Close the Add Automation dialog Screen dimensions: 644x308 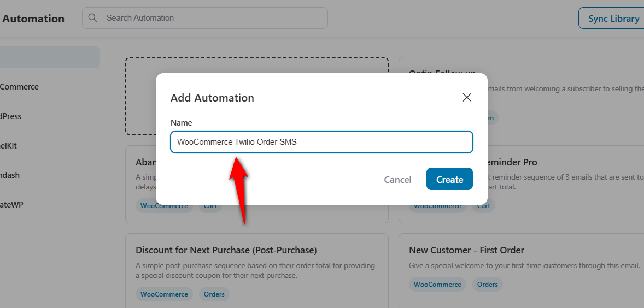pyautogui.click(x=466, y=98)
